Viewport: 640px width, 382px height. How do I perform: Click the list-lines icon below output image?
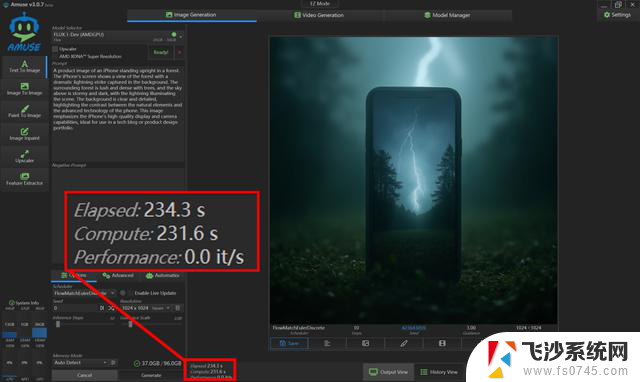click(x=327, y=344)
